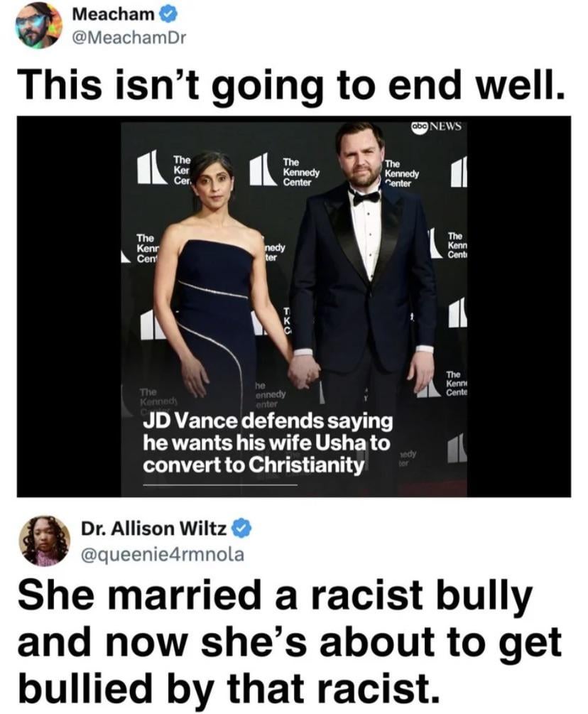
Task: Click the Kennedy Center logo at upper left
Action: (x=165, y=169)
